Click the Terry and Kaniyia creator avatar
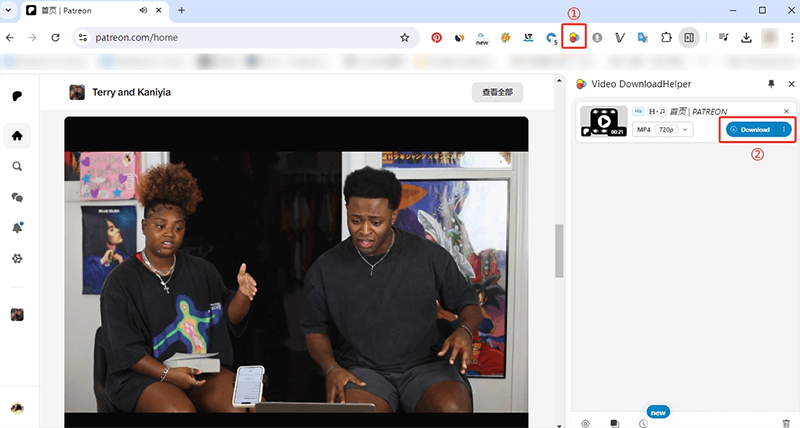 click(77, 92)
